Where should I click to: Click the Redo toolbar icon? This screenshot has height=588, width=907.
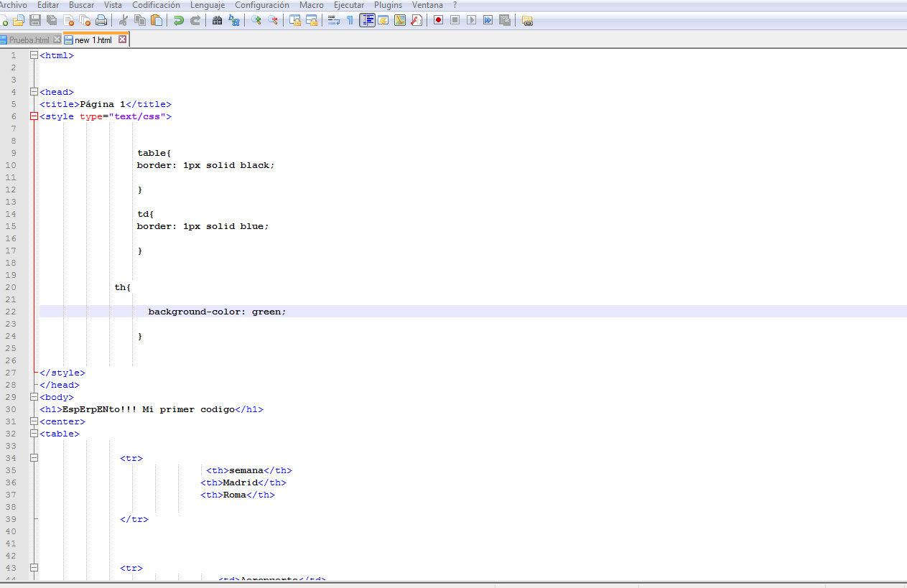(195, 20)
